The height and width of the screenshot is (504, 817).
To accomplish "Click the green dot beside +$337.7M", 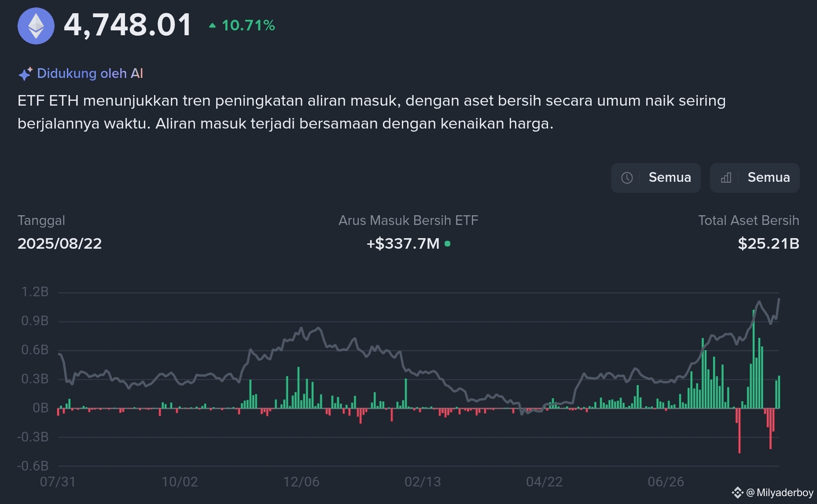I will (447, 243).
